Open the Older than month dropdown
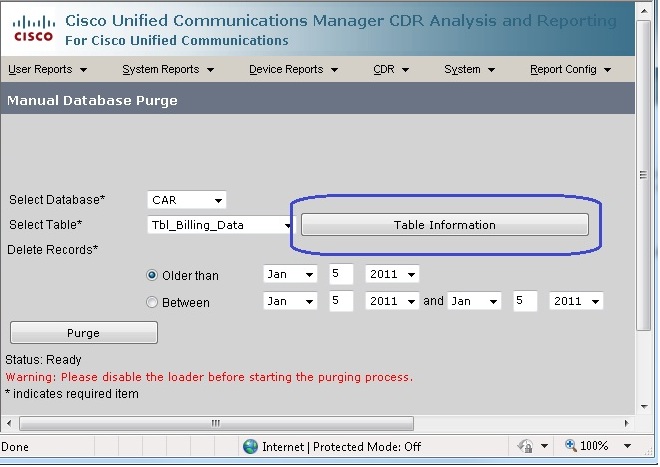This screenshot has width=660, height=467. 290,275
